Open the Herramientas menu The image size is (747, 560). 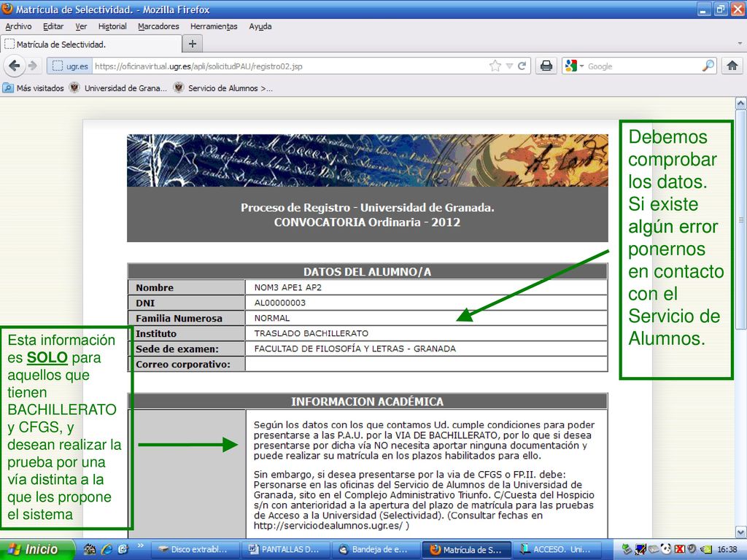tap(214, 26)
